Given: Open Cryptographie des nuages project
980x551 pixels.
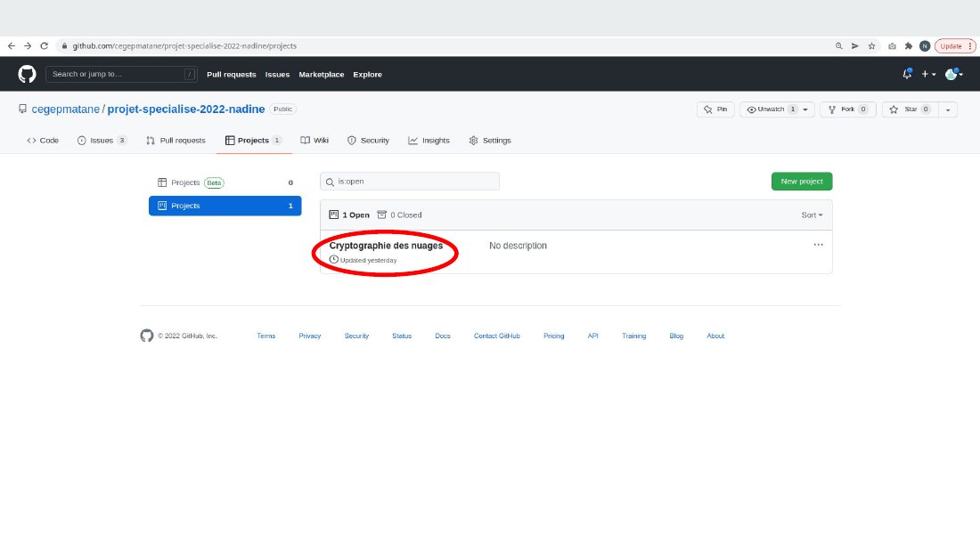Looking at the screenshot, I should [x=386, y=246].
